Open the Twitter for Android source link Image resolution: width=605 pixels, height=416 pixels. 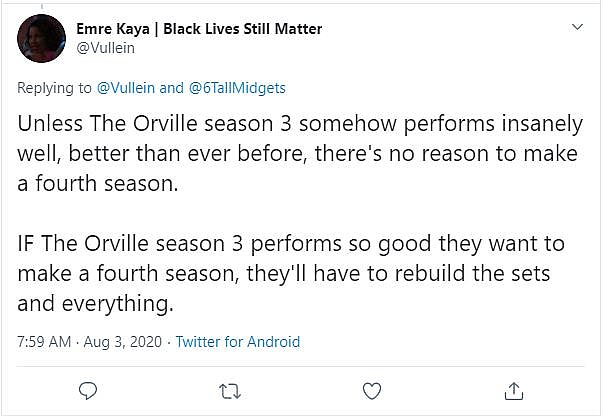pos(238,341)
